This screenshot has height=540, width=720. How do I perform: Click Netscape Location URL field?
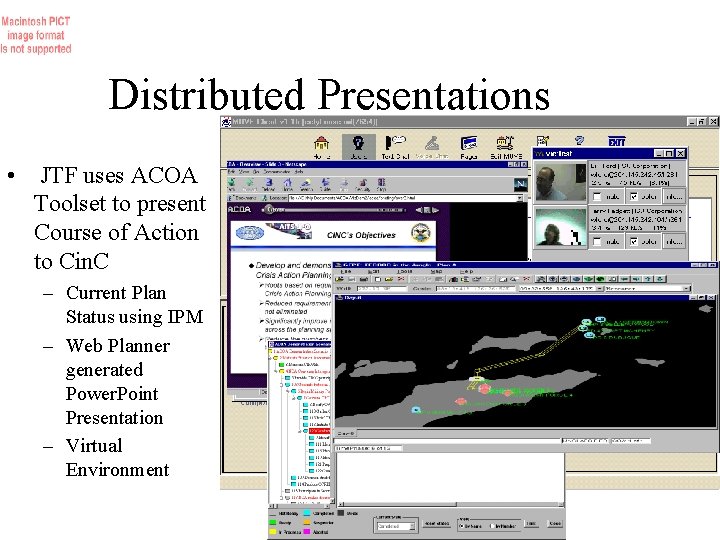point(403,198)
